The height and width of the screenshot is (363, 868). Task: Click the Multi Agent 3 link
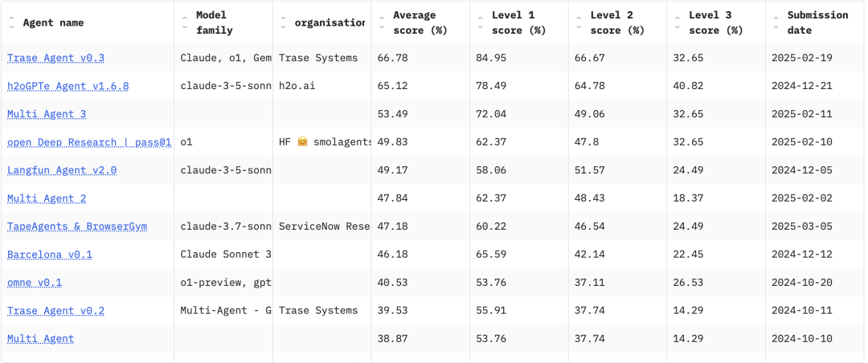click(47, 114)
